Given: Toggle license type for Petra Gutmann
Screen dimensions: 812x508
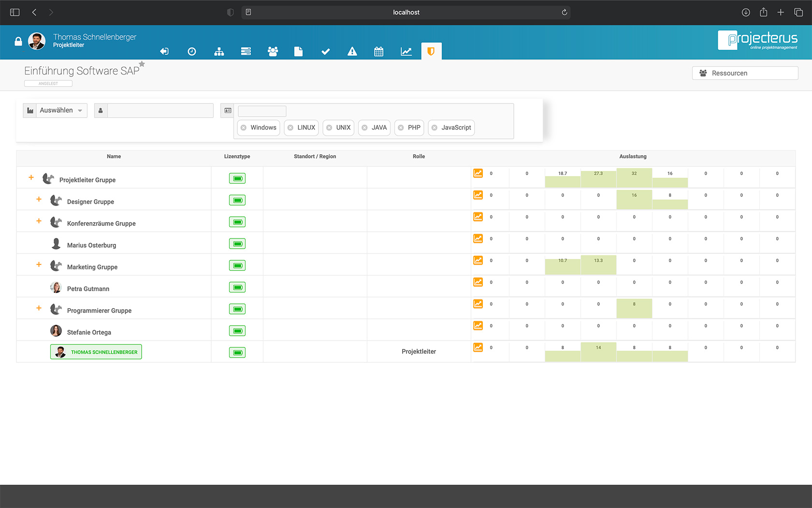Looking at the screenshot, I should click(x=237, y=287).
